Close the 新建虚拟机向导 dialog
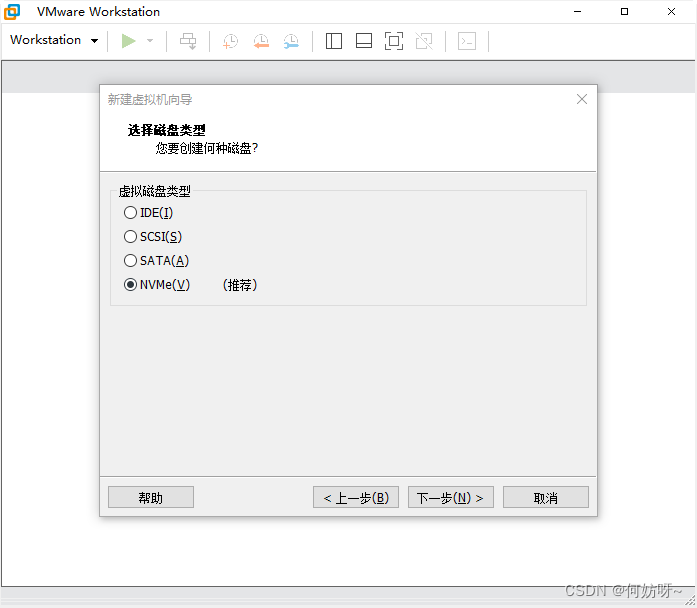The image size is (697, 608). pyautogui.click(x=582, y=99)
